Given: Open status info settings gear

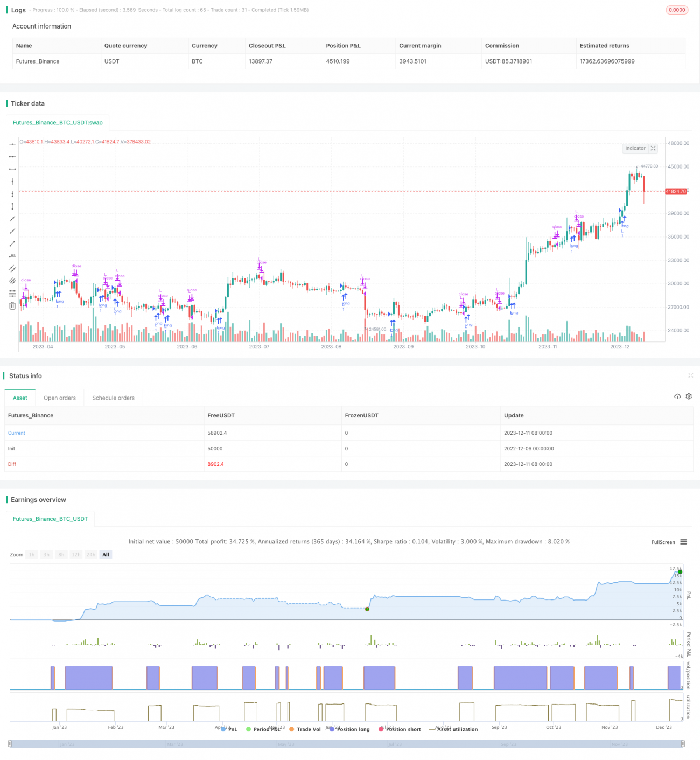Looking at the screenshot, I should (x=689, y=396).
